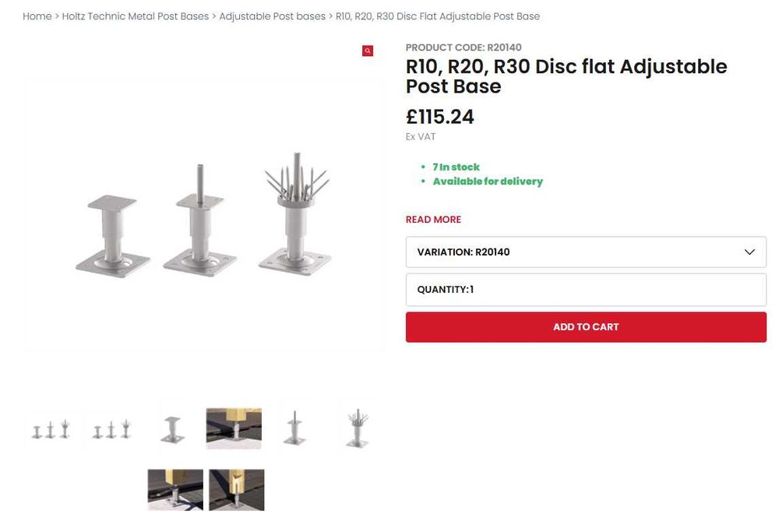Select the leftmost three-bases thumbnail
Screen dimensions: 779x532
pos(51,429)
